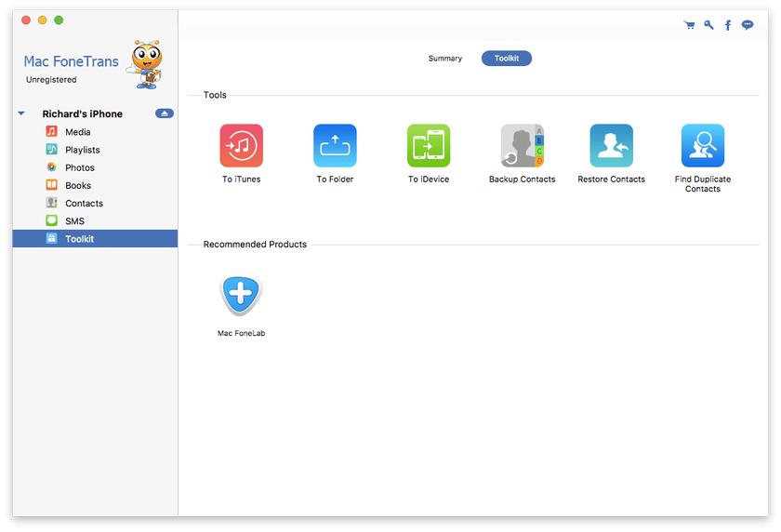Image resolution: width=781 pixels, height=532 pixels.
Task: Start the Backup Contacts tool
Action: (x=522, y=145)
